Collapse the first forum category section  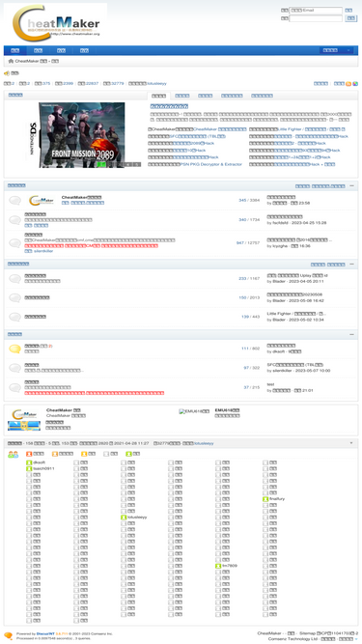351,186
